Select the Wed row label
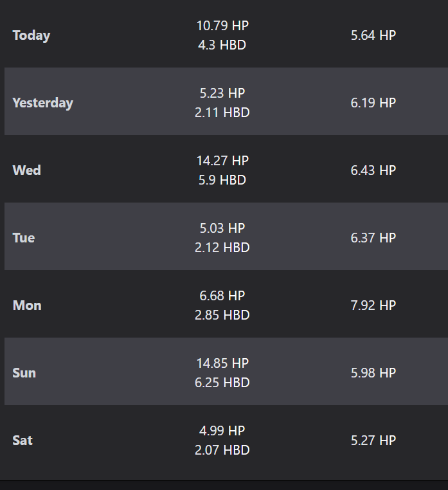This screenshot has width=448, height=490. tap(27, 170)
